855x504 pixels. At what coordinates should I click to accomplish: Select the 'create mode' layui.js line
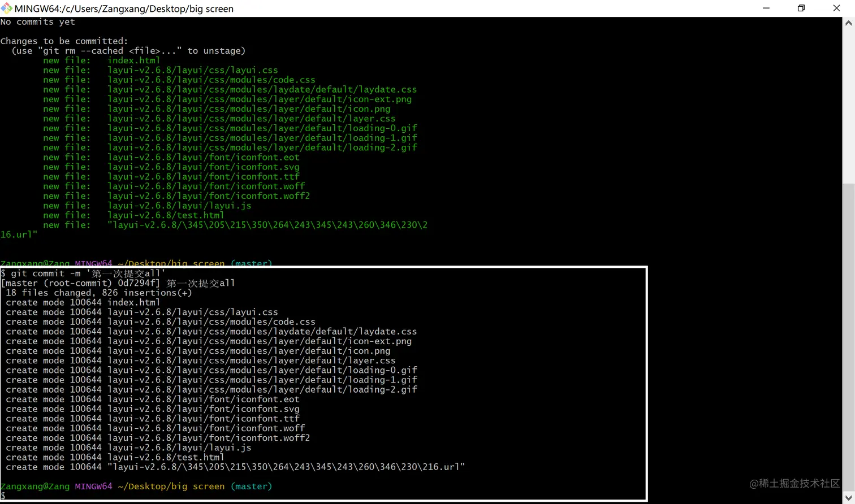pyautogui.click(x=128, y=447)
